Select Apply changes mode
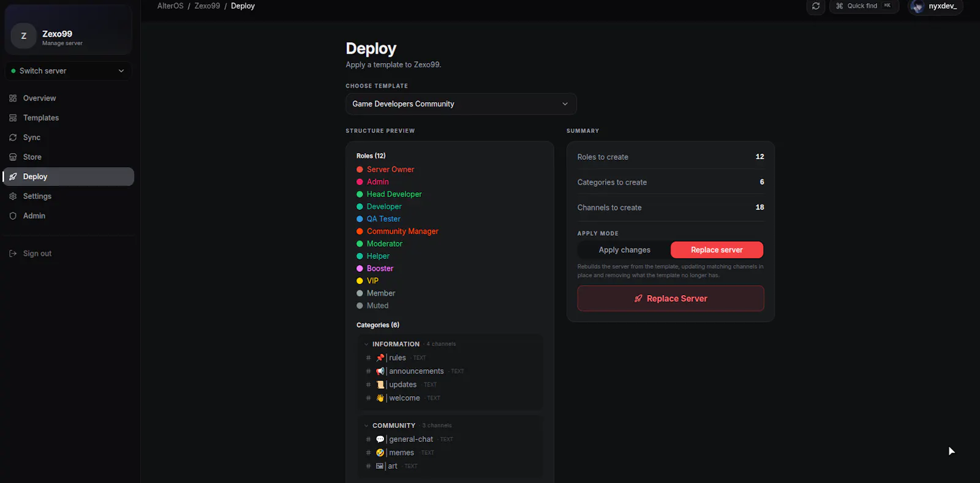 coord(624,250)
